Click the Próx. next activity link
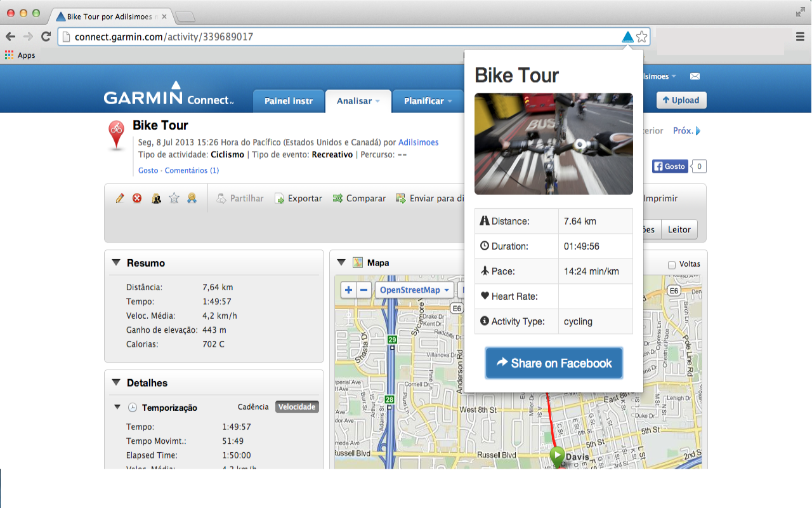The image size is (812, 508). coord(683,131)
